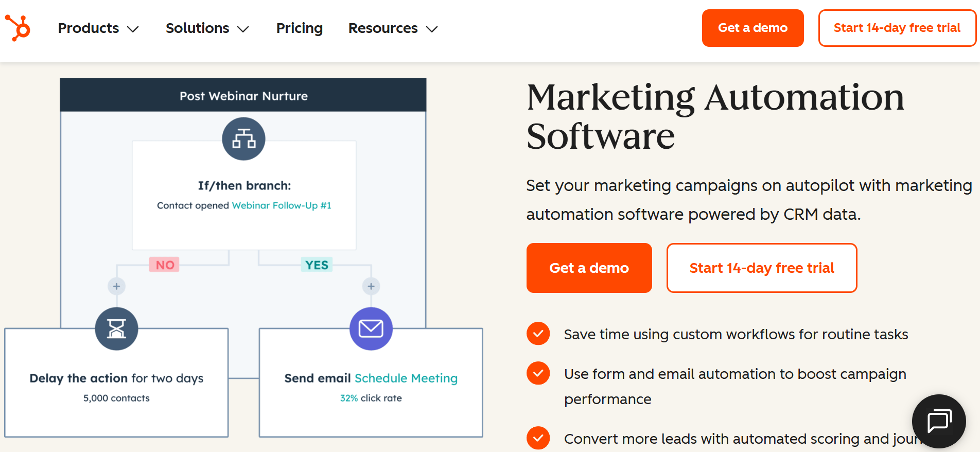This screenshot has height=452, width=980.
Task: Click the plus icon on the YES branch
Action: click(x=371, y=286)
